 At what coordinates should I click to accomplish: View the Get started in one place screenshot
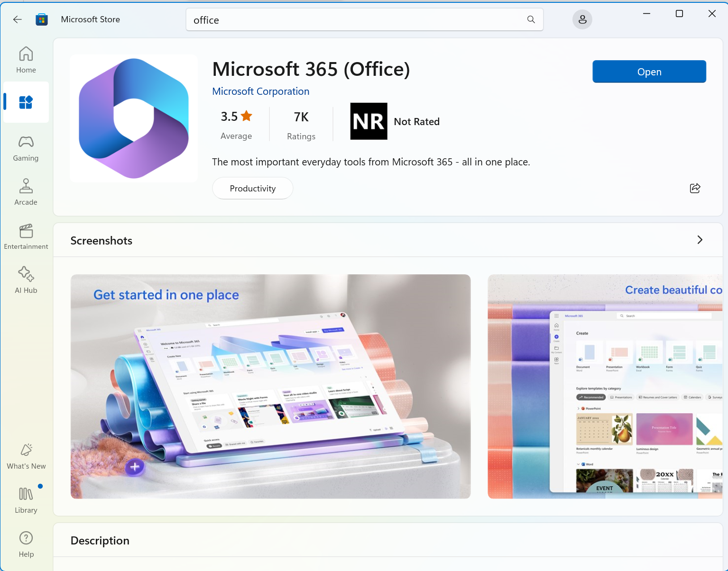270,386
